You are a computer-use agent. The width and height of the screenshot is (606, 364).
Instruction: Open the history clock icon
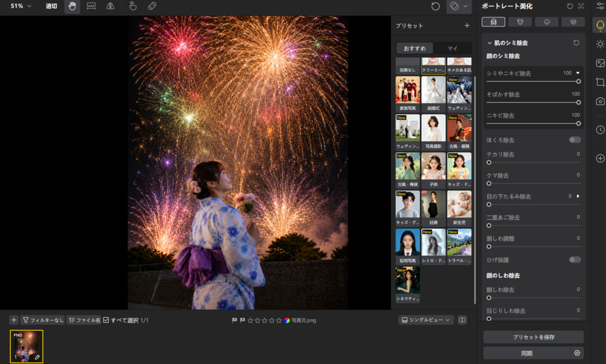(x=600, y=130)
